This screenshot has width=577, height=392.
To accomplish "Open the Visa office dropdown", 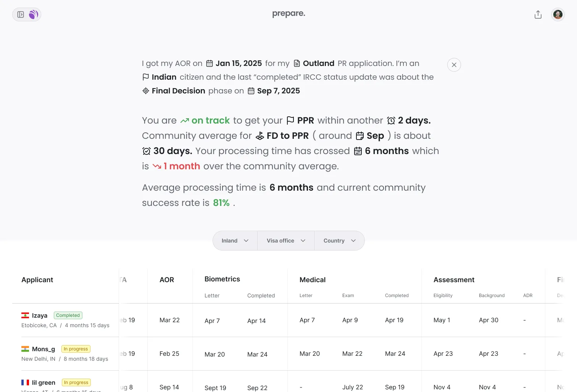I will click(286, 241).
